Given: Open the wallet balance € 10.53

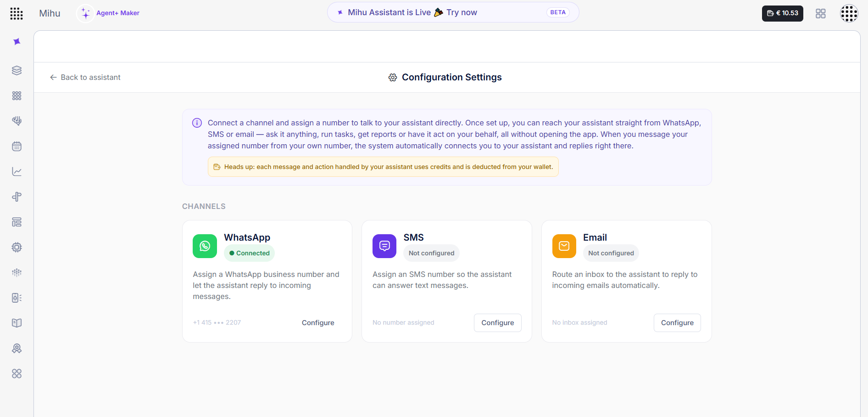Looking at the screenshot, I should coord(783,13).
